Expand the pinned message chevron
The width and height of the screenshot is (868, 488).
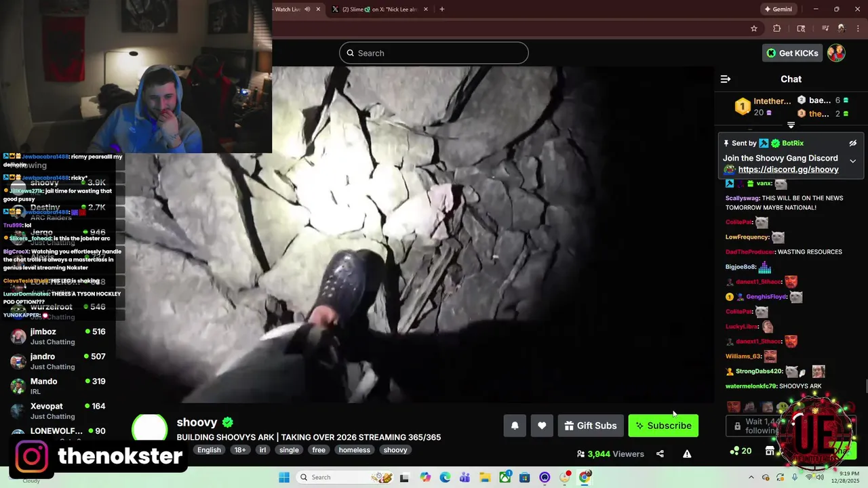[852, 161]
